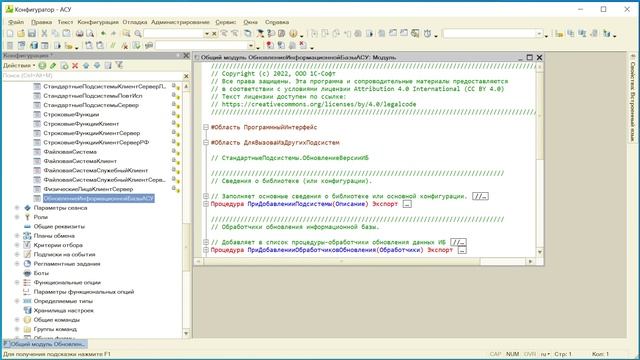Click the Copy icon in main toolbar
The height and width of the screenshot is (360, 640).
(55, 33)
